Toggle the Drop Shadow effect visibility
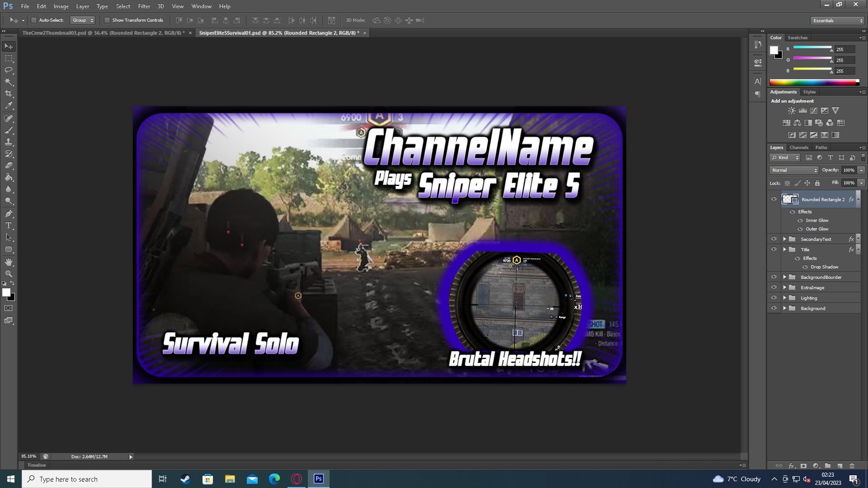 click(x=805, y=267)
